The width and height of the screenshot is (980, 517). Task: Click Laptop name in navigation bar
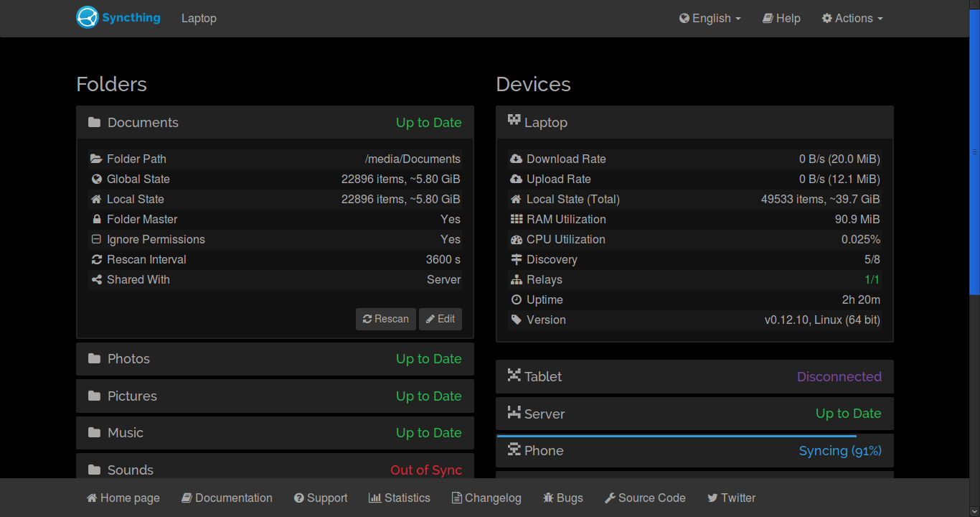[199, 19]
